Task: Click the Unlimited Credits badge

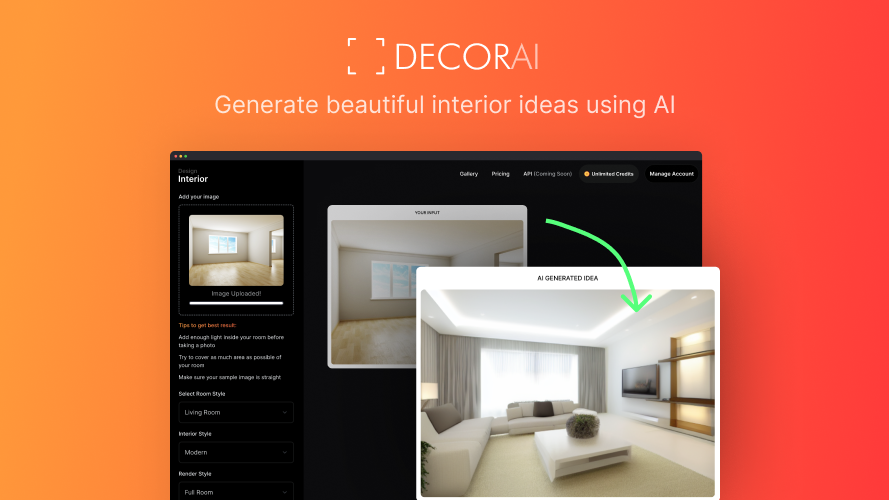Action: pyautogui.click(x=609, y=174)
